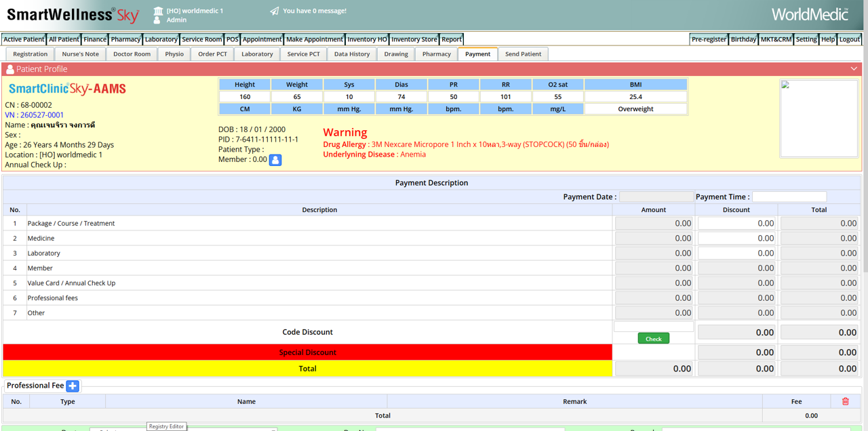Switch to the Laboratory sub-tab
The height and width of the screenshot is (431, 868).
tap(257, 54)
